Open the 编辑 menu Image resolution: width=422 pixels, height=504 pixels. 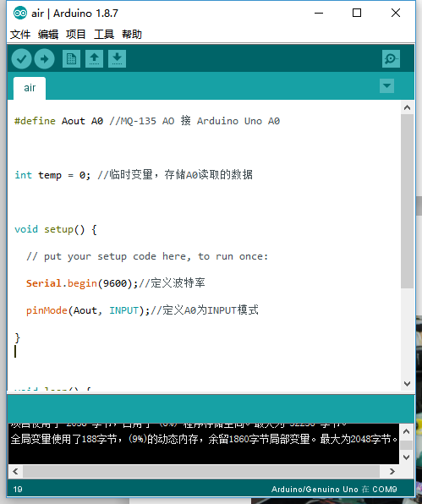click(48, 34)
